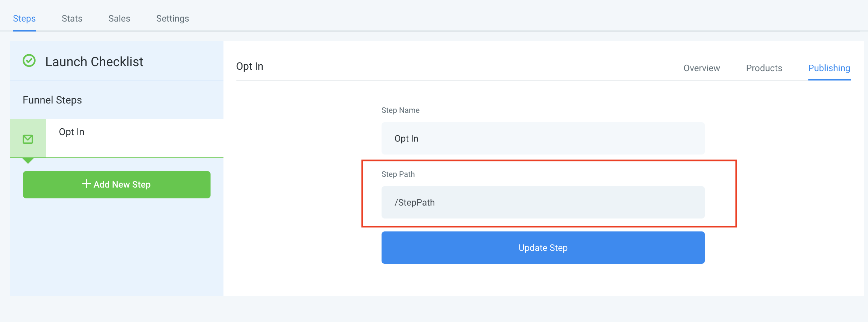This screenshot has height=322, width=868.
Task: Click the Update Step button
Action: tap(543, 248)
